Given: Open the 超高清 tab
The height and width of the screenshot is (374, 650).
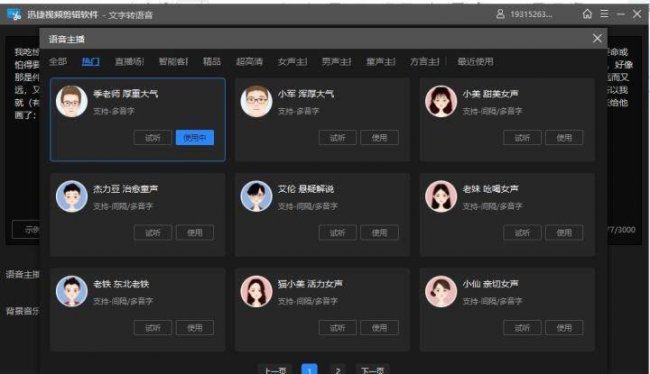Looking at the screenshot, I should click(x=249, y=62).
